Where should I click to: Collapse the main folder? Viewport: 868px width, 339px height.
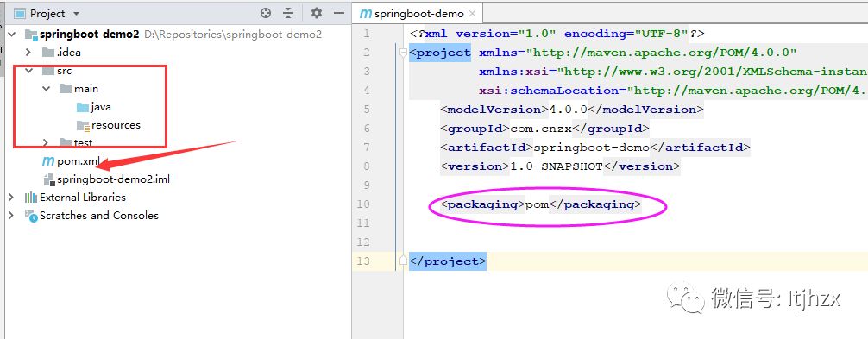[47, 89]
